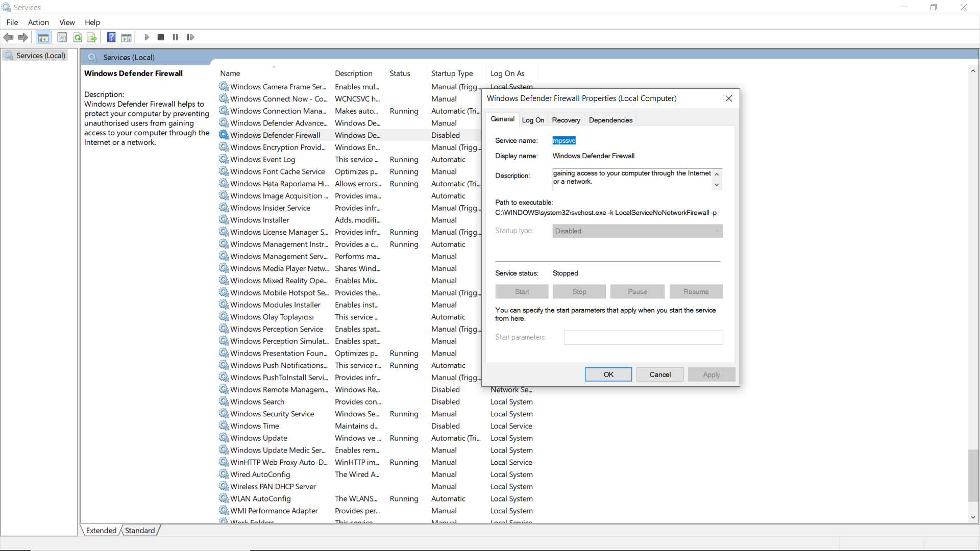Click the Forward arrow in toolbar
This screenshot has width=980, height=551.
click(23, 37)
